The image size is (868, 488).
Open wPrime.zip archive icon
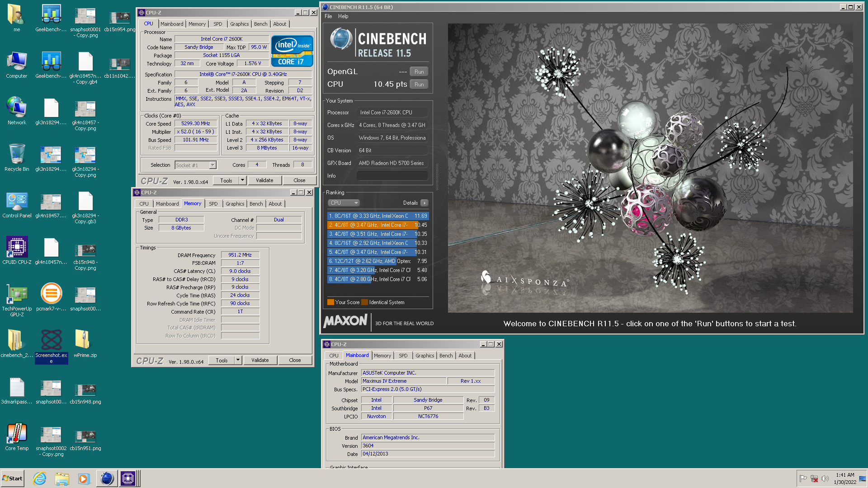[85, 344]
